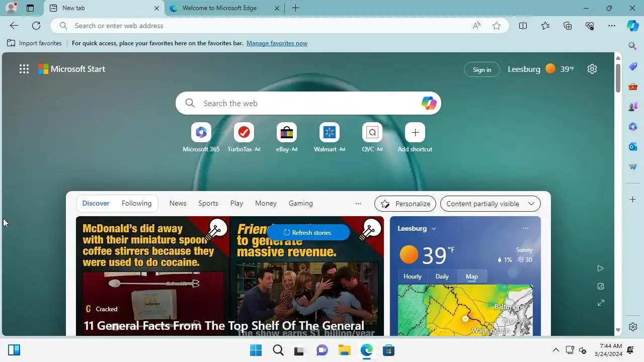The height and width of the screenshot is (362, 644).
Task: Open the sidebar Drop paper-plane icon
Action: coord(633,167)
